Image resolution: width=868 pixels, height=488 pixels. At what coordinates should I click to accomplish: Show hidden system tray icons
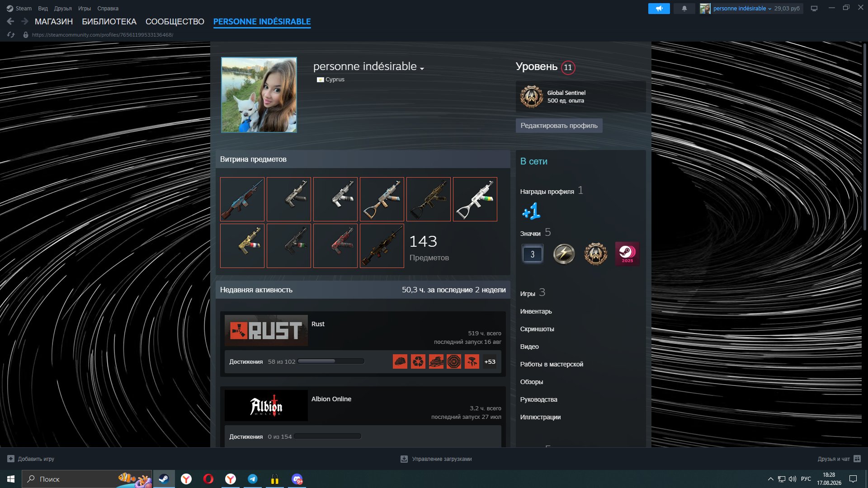[x=770, y=479]
